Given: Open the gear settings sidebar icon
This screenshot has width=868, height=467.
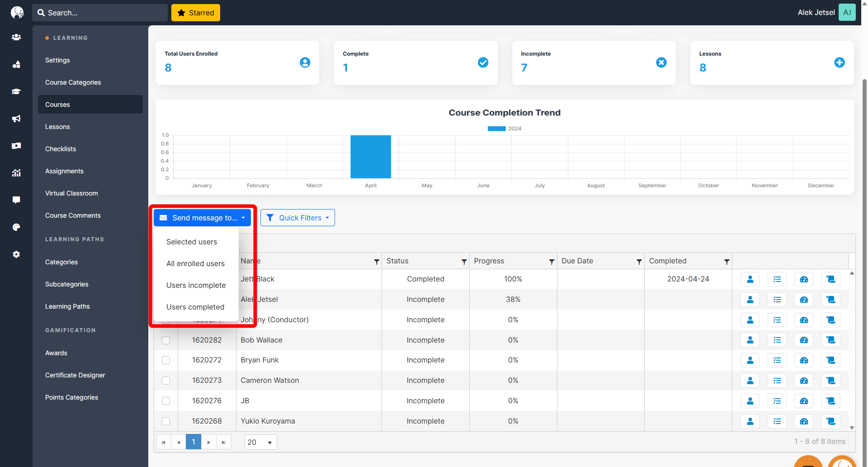Looking at the screenshot, I should tap(16, 254).
